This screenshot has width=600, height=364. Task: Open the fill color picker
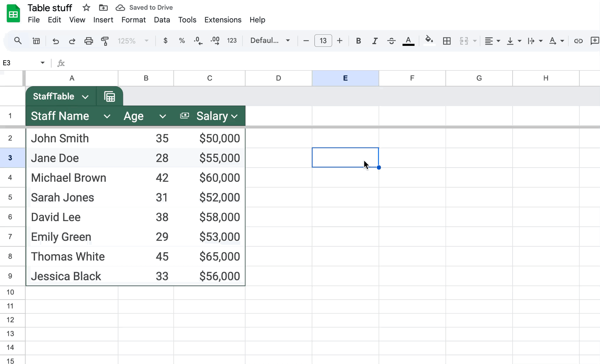pos(429,40)
